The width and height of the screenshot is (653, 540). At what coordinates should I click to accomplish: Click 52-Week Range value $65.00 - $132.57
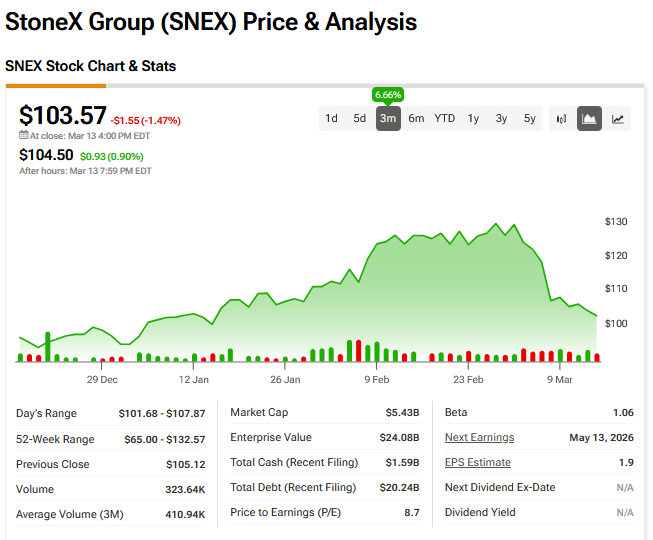[x=164, y=439]
